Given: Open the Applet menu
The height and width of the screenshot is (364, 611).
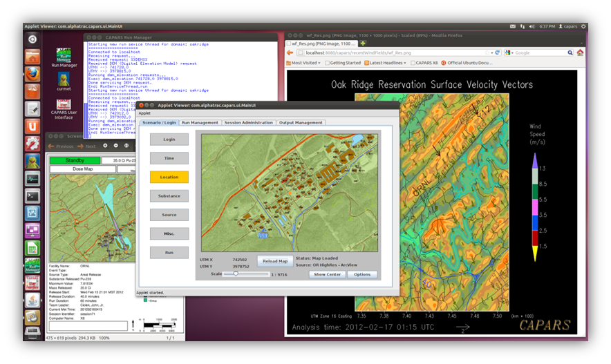Looking at the screenshot, I should [144, 113].
